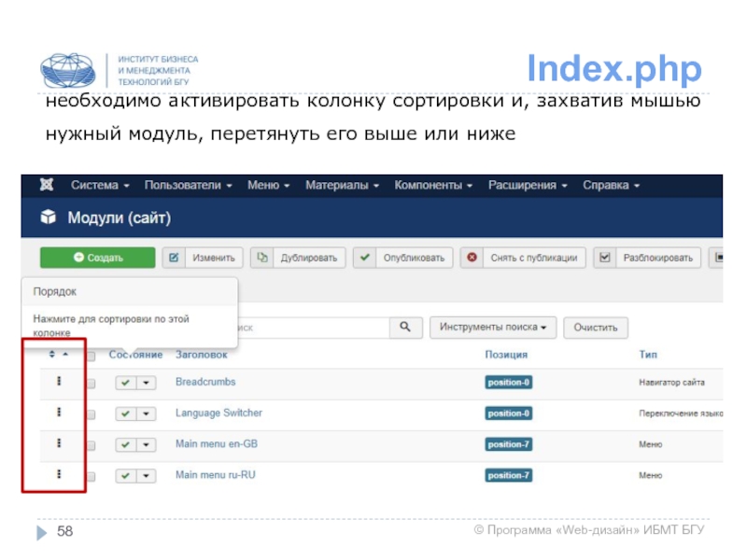Click the published checkmark for Breadcrumbs
747x560 pixels.
(125, 383)
